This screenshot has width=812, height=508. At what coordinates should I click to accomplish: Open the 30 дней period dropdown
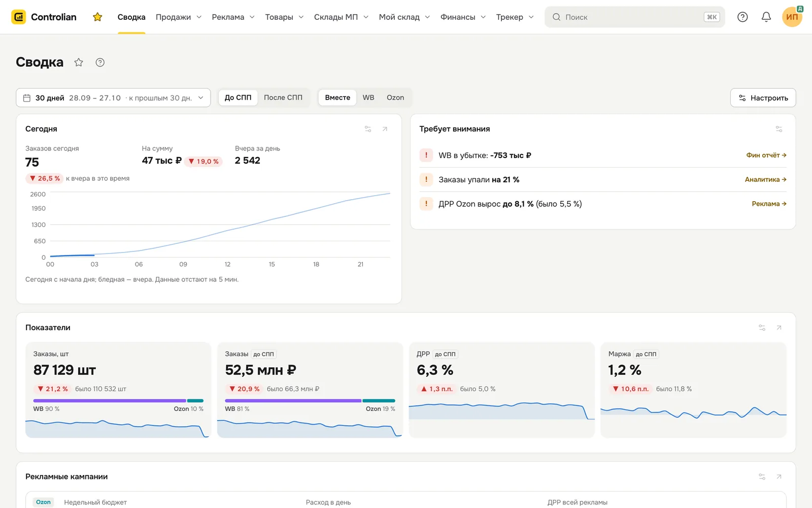pyautogui.click(x=113, y=98)
